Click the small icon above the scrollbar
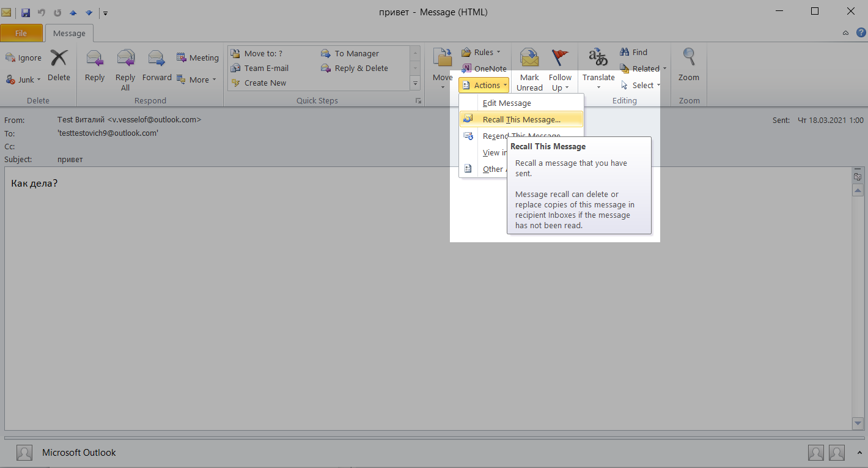 [858, 177]
